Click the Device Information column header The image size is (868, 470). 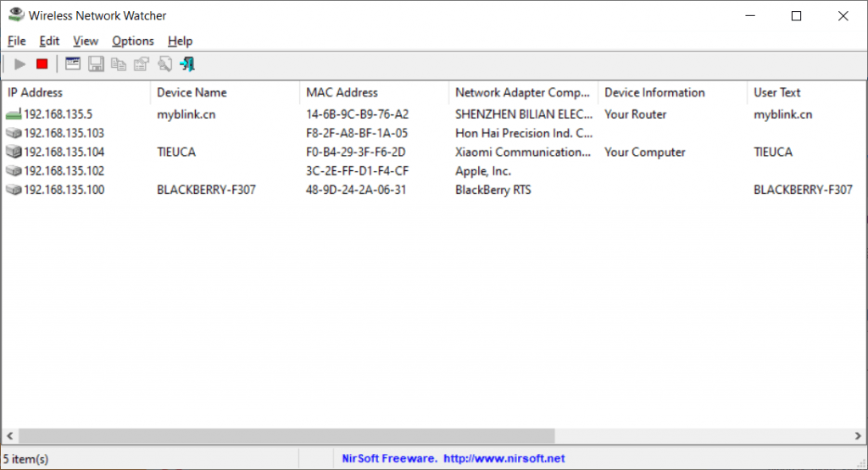pyautogui.click(x=671, y=92)
